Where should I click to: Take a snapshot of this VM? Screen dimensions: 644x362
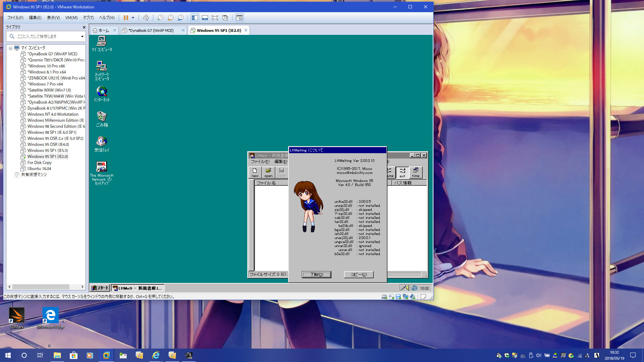[x=160, y=18]
